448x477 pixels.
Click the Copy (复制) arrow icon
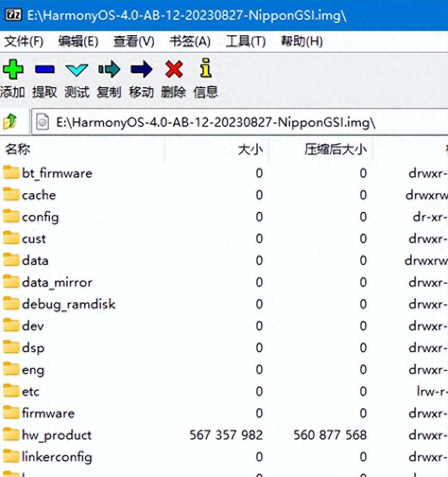coord(109,69)
